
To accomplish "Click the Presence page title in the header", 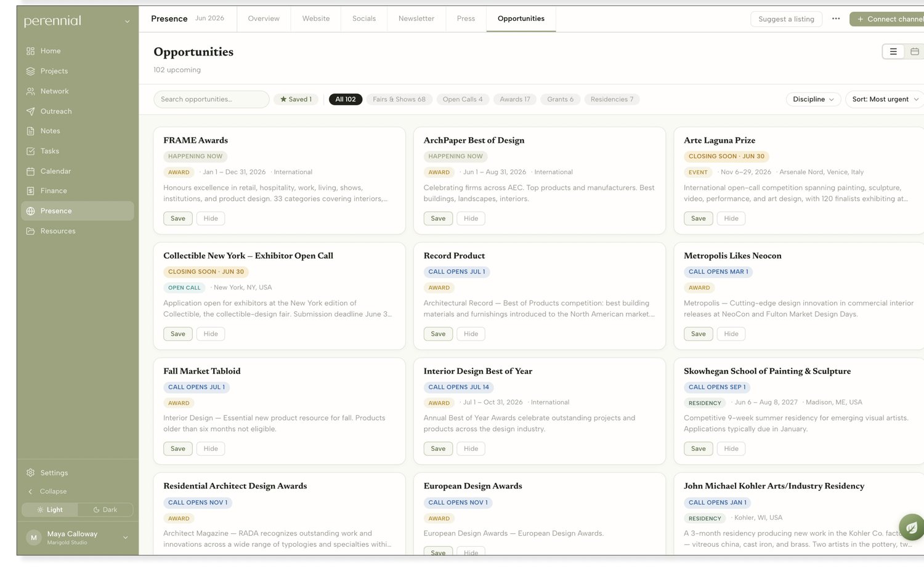I will click(169, 19).
